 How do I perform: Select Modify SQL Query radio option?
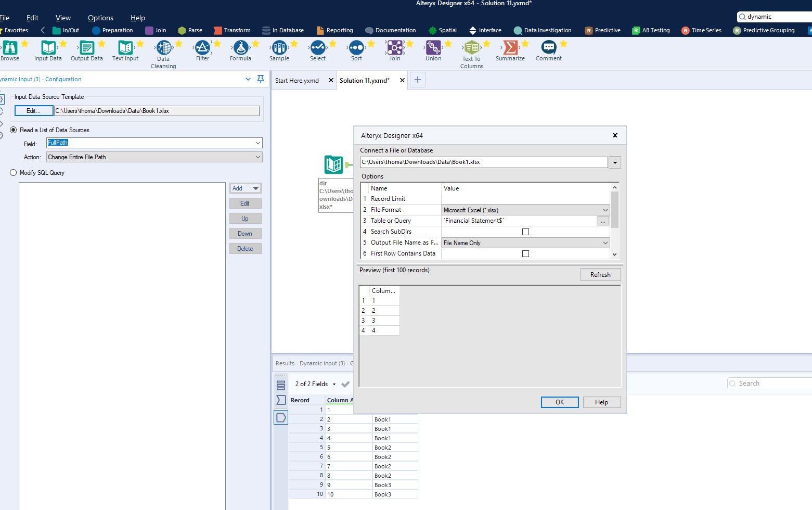point(14,173)
